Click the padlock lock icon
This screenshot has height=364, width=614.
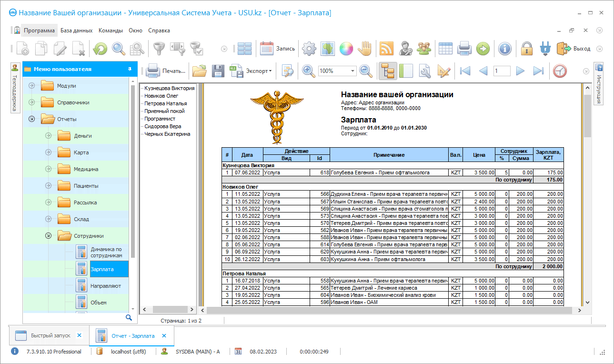tap(526, 48)
